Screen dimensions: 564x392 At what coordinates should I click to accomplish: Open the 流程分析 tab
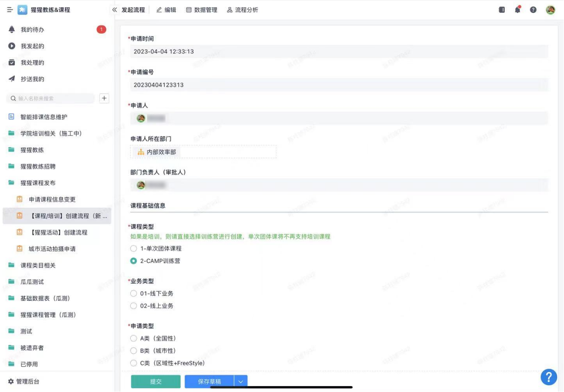coord(242,10)
